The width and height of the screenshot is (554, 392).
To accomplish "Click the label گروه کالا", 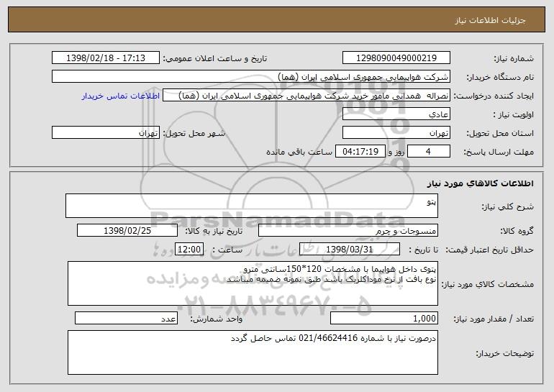I will point(517,232).
